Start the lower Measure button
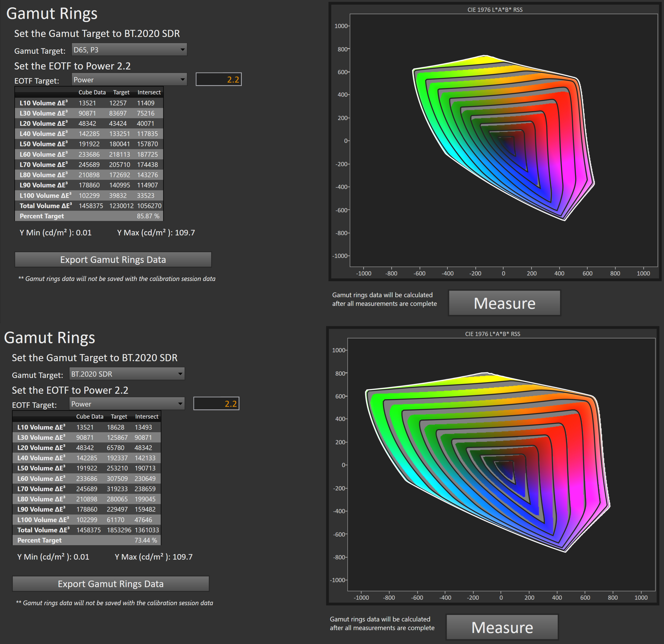 tap(502, 627)
